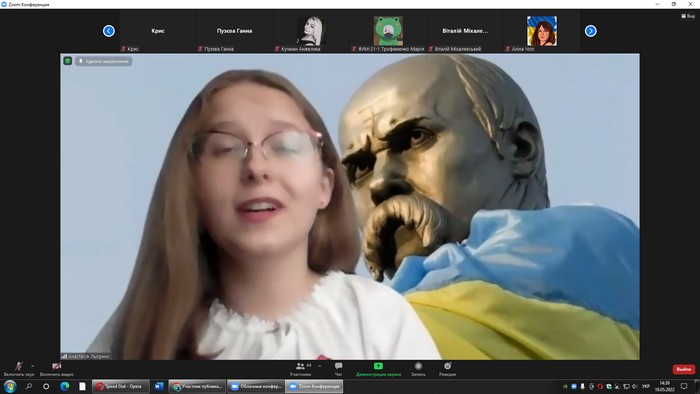Open Windows taskbar search
The width and height of the screenshot is (700, 394).
(29, 386)
